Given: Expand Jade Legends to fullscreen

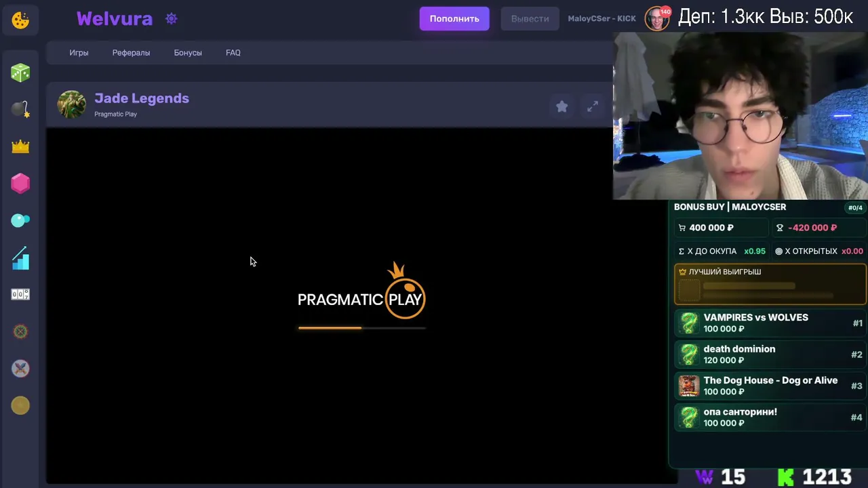Looking at the screenshot, I should tap(593, 106).
